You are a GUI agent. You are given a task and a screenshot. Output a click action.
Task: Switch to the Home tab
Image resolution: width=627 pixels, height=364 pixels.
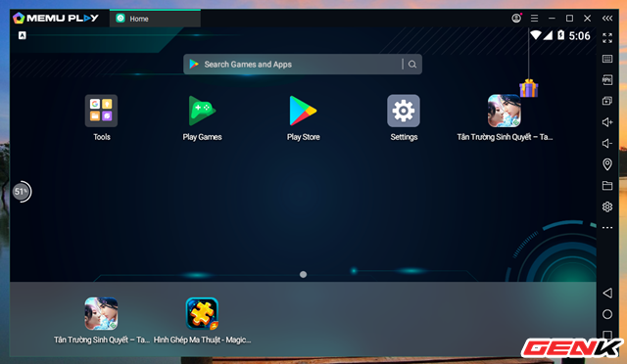point(155,19)
